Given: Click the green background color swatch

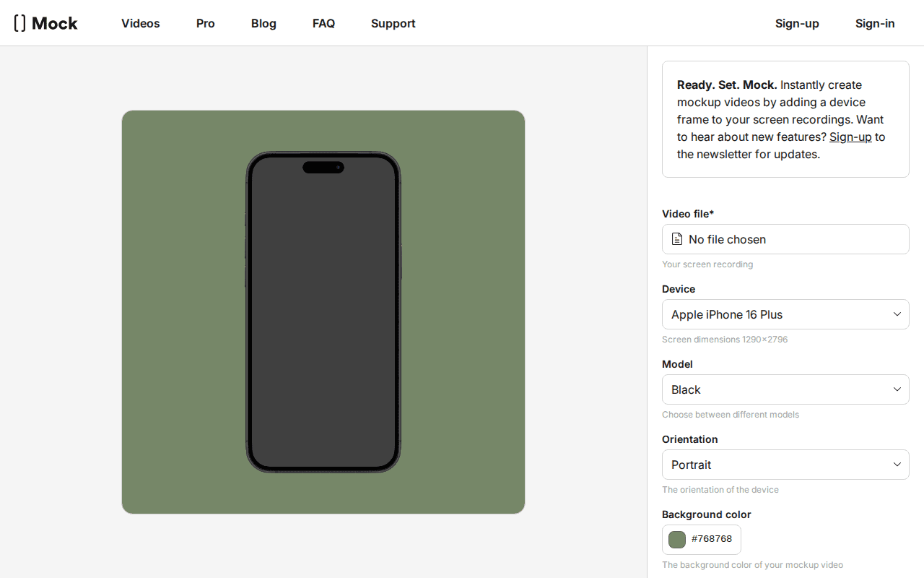Looking at the screenshot, I should pos(677,539).
